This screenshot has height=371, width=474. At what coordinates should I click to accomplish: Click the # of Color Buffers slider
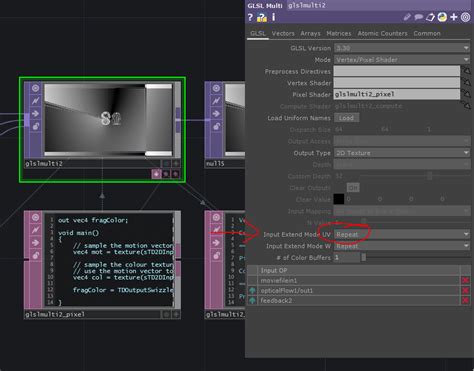(415, 257)
